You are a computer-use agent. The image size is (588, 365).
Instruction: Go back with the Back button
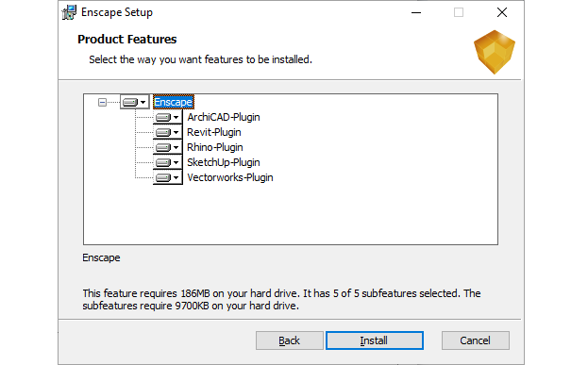click(290, 340)
